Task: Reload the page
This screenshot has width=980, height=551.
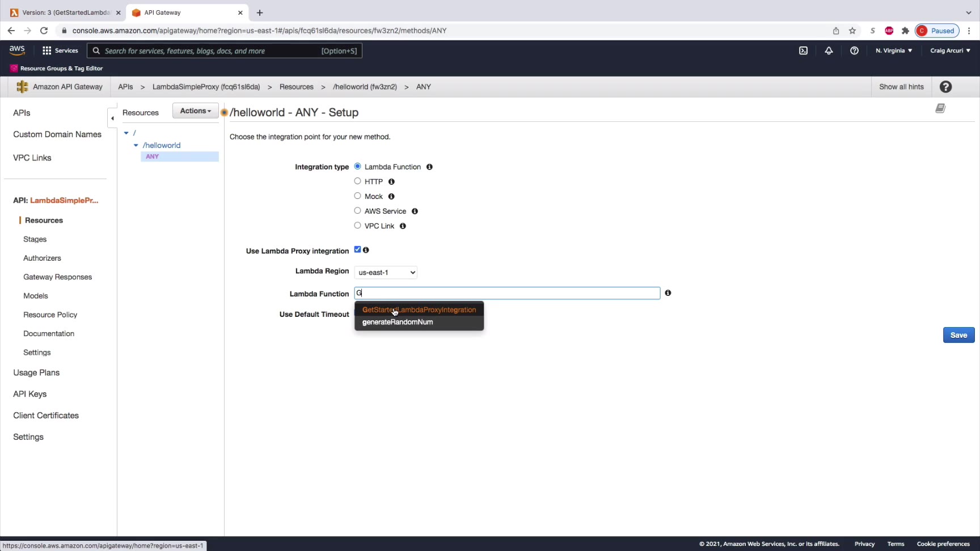Action: coord(44,31)
